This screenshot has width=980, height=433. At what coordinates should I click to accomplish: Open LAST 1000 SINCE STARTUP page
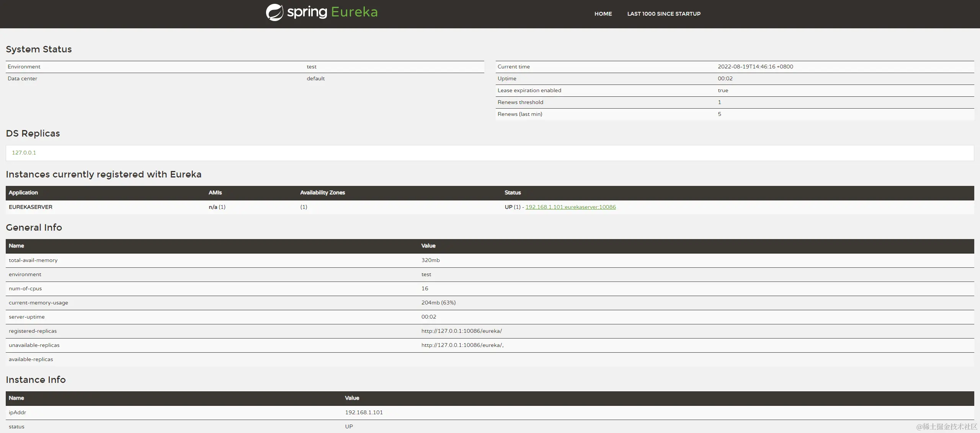pos(663,14)
